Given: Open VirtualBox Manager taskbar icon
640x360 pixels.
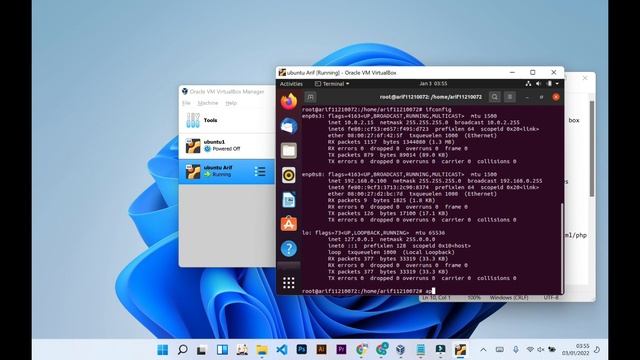Looking at the screenshot, I should [x=401, y=350].
